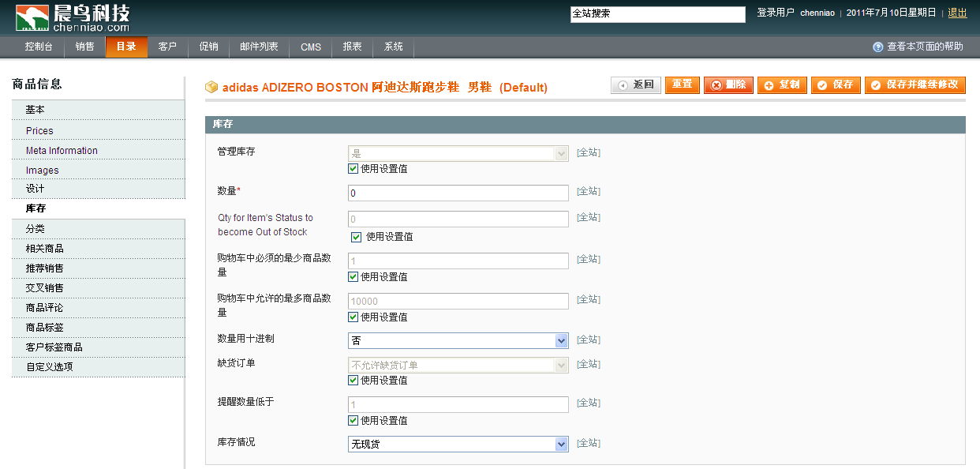This screenshot has height=469, width=980.
Task: Select the 相关商品 tab
Action: pos(99,248)
